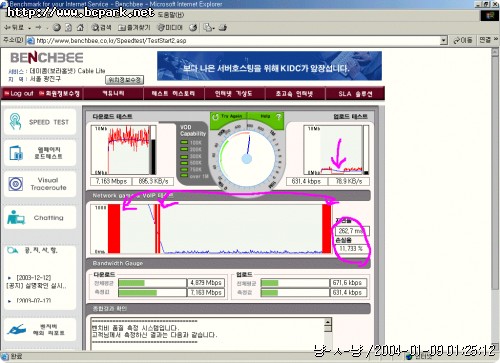The image size is (500, 363).
Task: Open the 벤치비 해외 리포트 sidebar item
Action: click(40, 330)
